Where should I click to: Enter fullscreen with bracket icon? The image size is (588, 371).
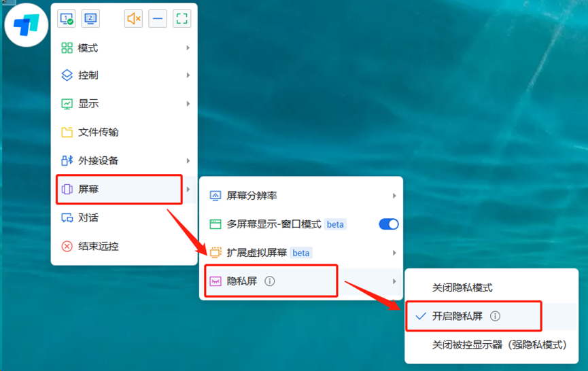(182, 18)
